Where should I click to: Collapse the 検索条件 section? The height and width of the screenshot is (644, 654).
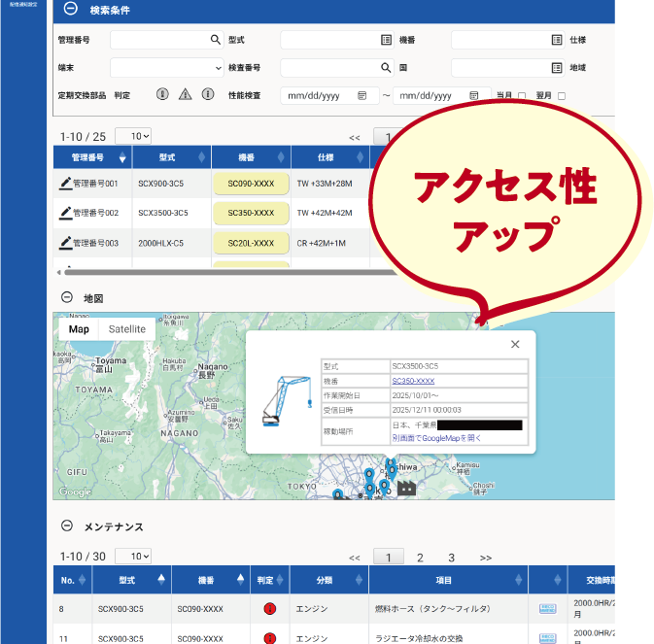point(71,9)
